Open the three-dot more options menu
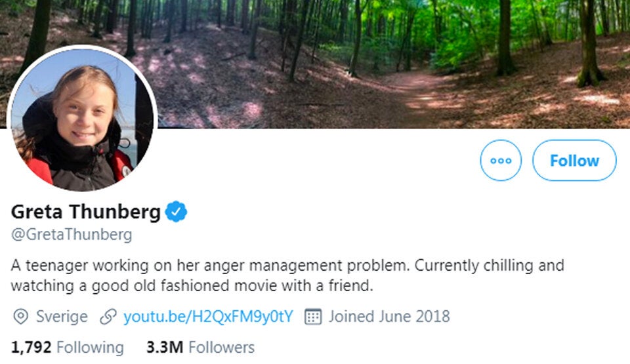 [x=501, y=160]
